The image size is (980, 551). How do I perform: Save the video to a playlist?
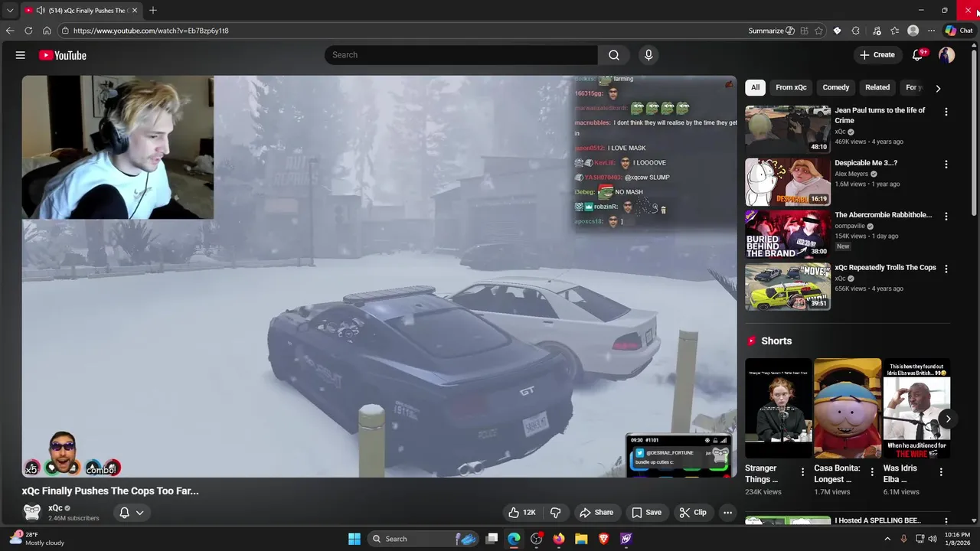tap(646, 513)
